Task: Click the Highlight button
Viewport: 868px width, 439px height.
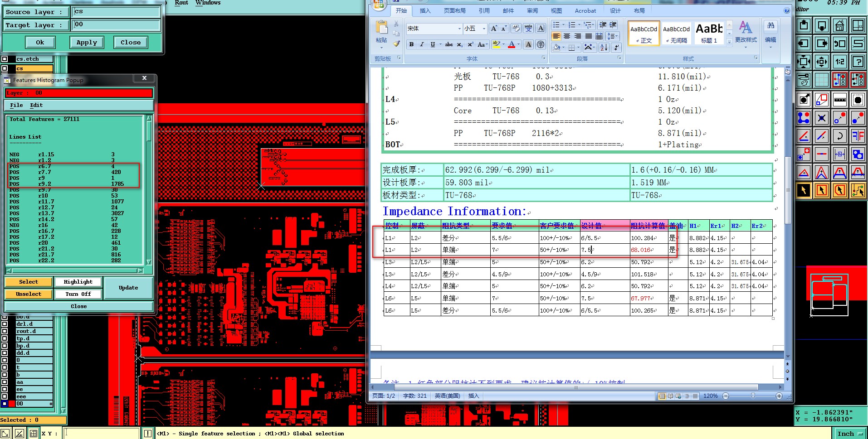Action: [78, 282]
